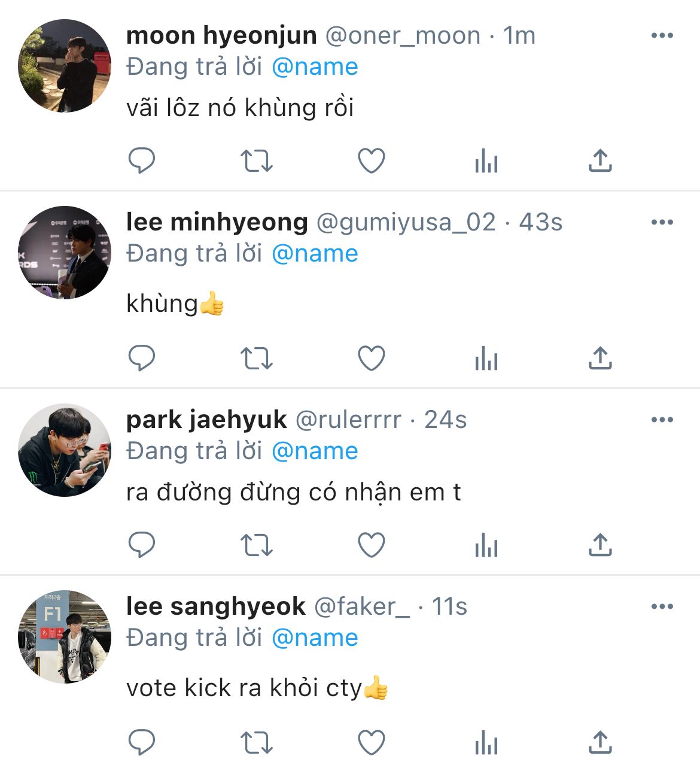The height and width of the screenshot is (768, 700).
Task: View analytics on moon hyeonjun's tweet
Action: click(486, 160)
